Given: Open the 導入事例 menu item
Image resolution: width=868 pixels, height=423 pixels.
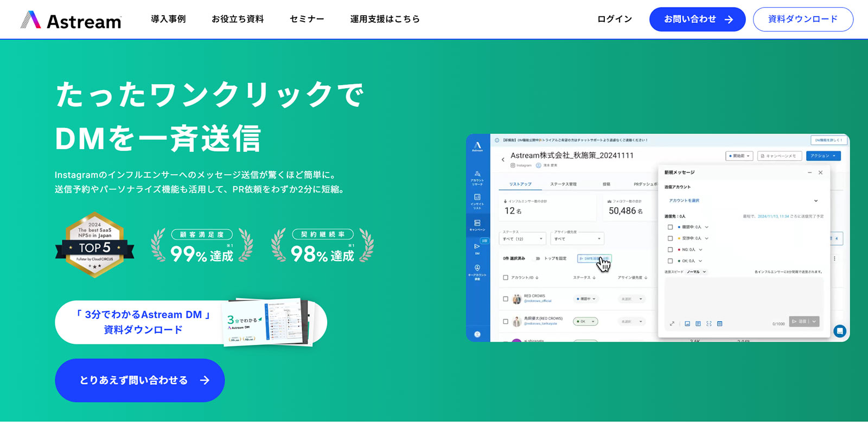Looking at the screenshot, I should (168, 19).
